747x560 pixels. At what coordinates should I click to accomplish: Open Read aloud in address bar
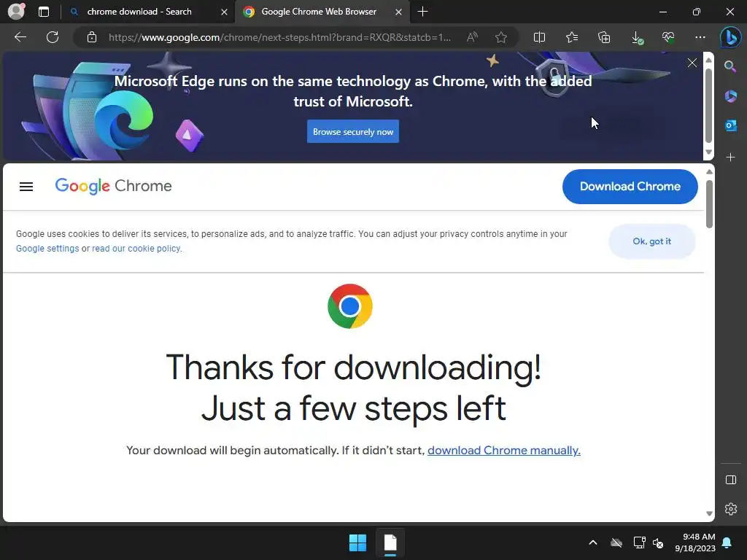pyautogui.click(x=472, y=37)
